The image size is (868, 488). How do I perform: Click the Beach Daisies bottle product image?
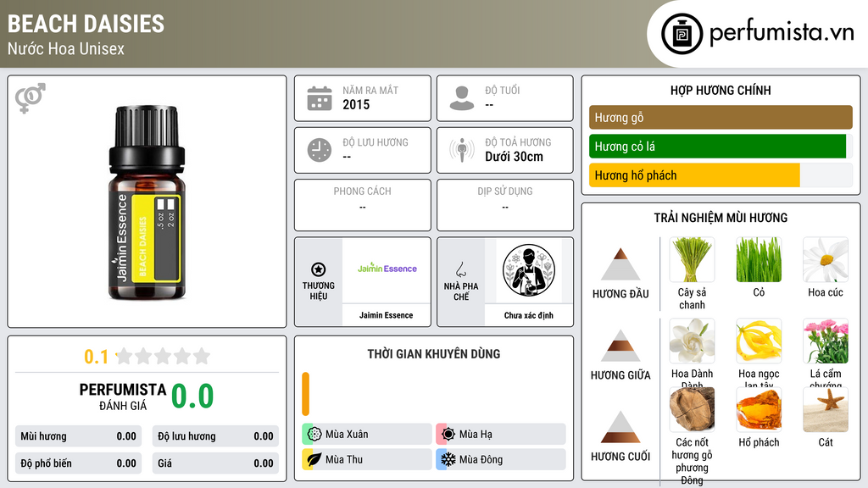pyautogui.click(x=147, y=202)
